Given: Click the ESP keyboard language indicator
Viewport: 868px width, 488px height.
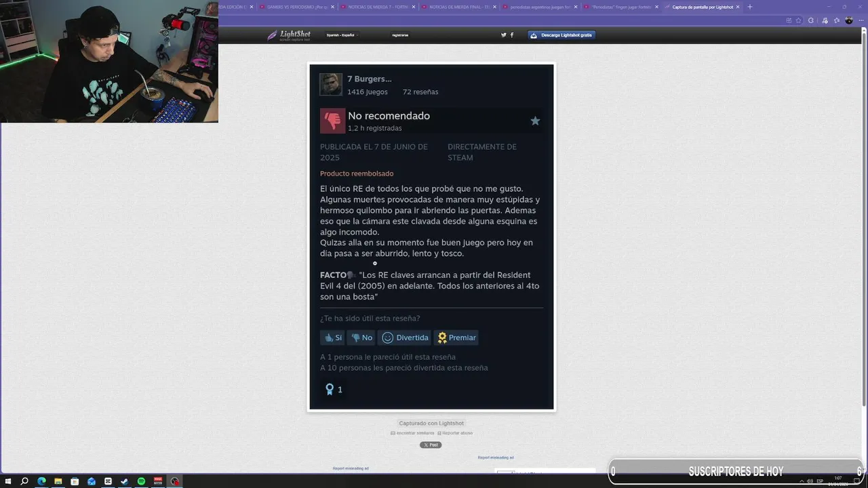Looking at the screenshot, I should point(820,481).
